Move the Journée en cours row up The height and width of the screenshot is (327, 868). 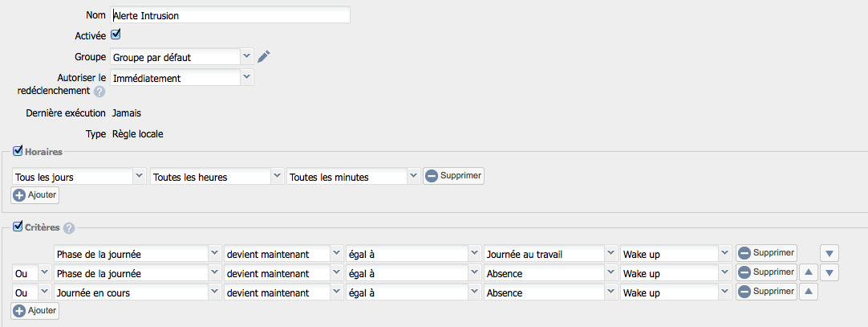point(809,292)
